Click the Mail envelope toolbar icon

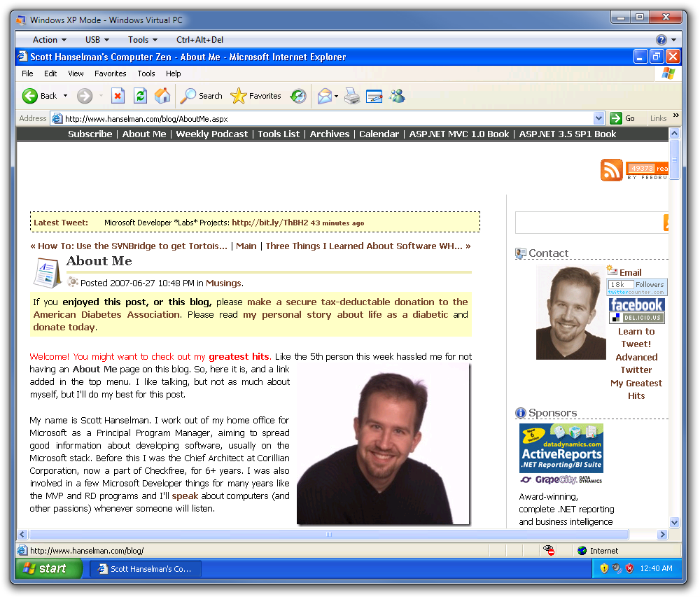point(325,96)
